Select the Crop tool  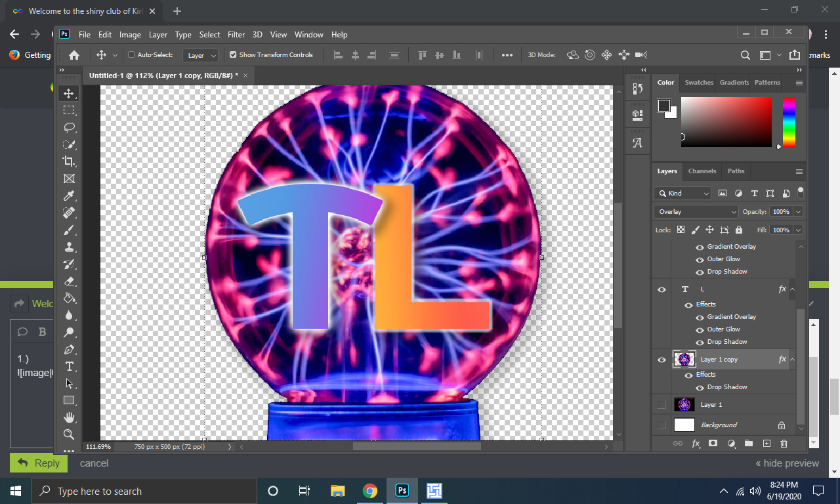(x=69, y=161)
